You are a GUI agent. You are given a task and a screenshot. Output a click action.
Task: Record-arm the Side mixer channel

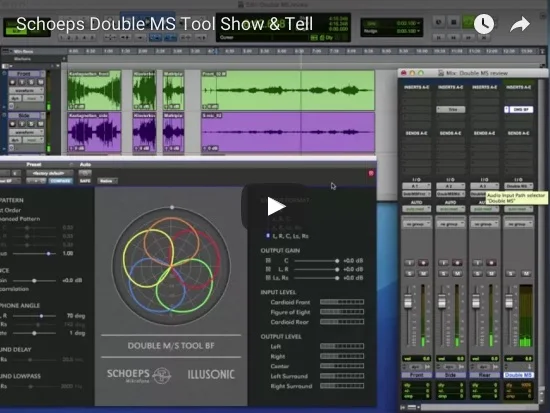pyautogui.click(x=457, y=262)
